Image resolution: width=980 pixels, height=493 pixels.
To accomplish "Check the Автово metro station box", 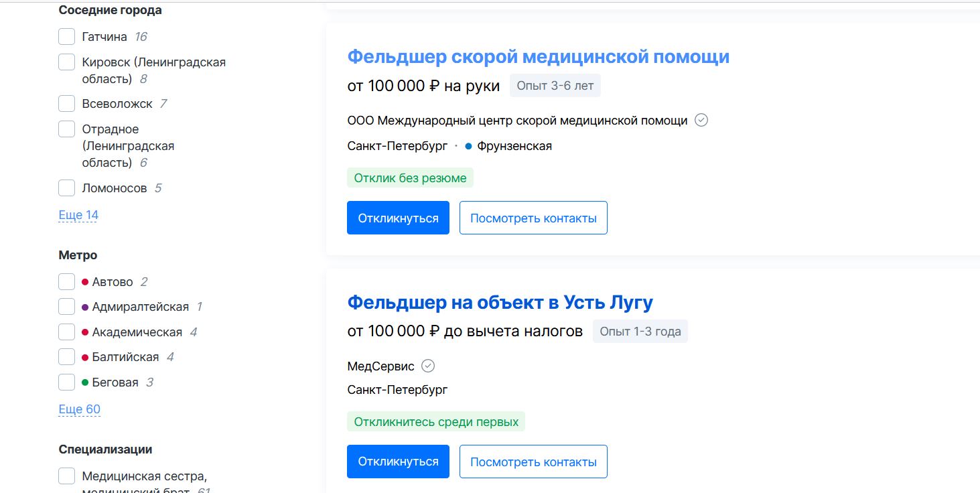I will (66, 282).
